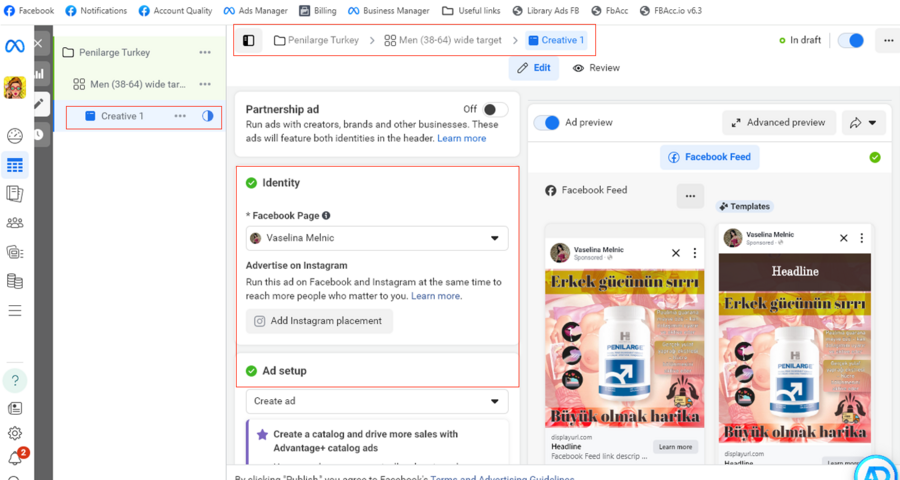
Task: Select Men (38-64) wide target ad set
Action: 138,84
